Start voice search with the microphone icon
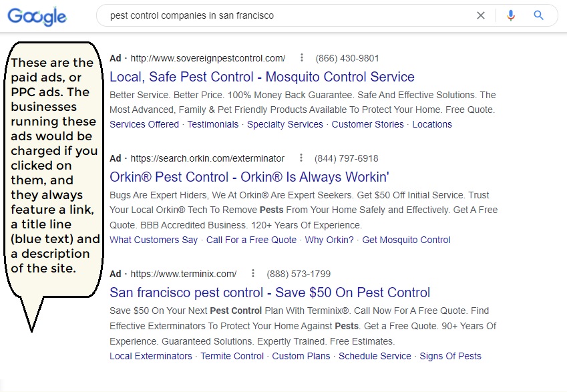 (x=511, y=15)
